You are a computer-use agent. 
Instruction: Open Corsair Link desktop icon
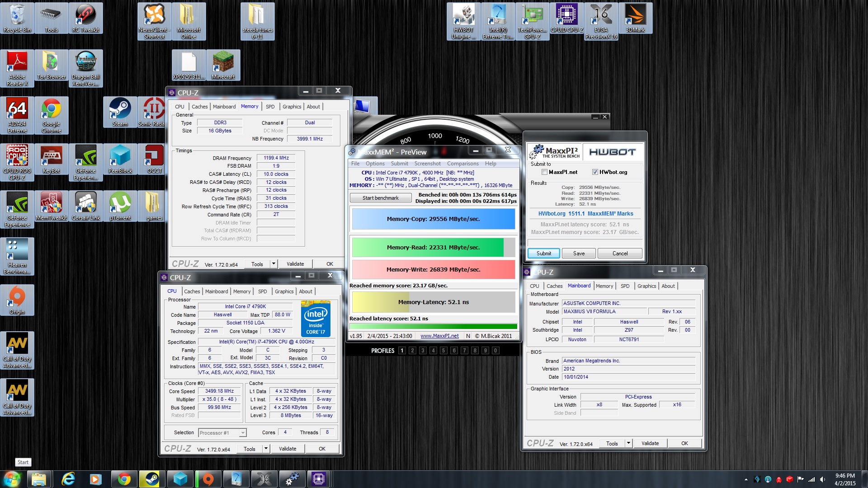coord(86,206)
